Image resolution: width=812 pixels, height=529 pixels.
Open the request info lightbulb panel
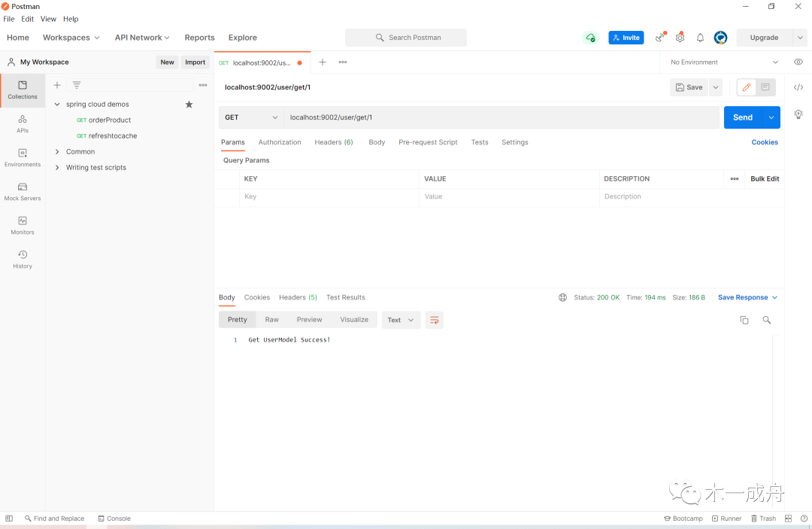click(798, 114)
